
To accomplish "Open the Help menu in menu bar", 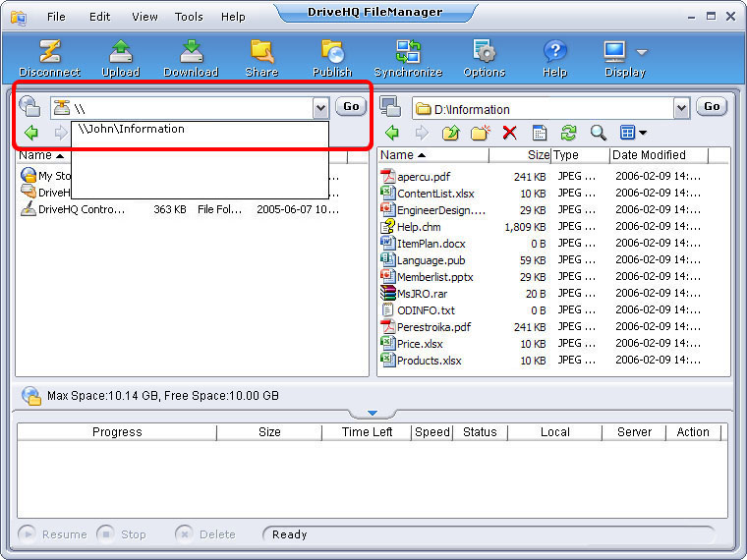I will click(233, 17).
